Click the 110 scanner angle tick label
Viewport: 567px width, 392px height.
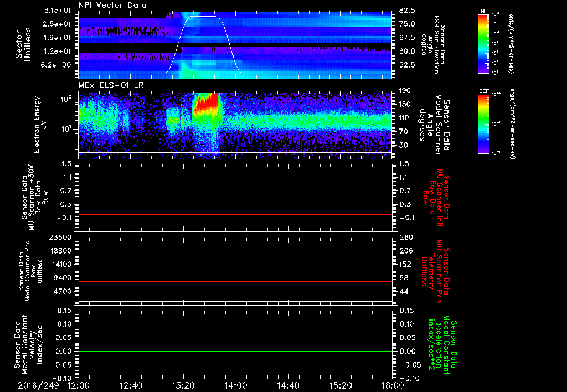coord(405,118)
